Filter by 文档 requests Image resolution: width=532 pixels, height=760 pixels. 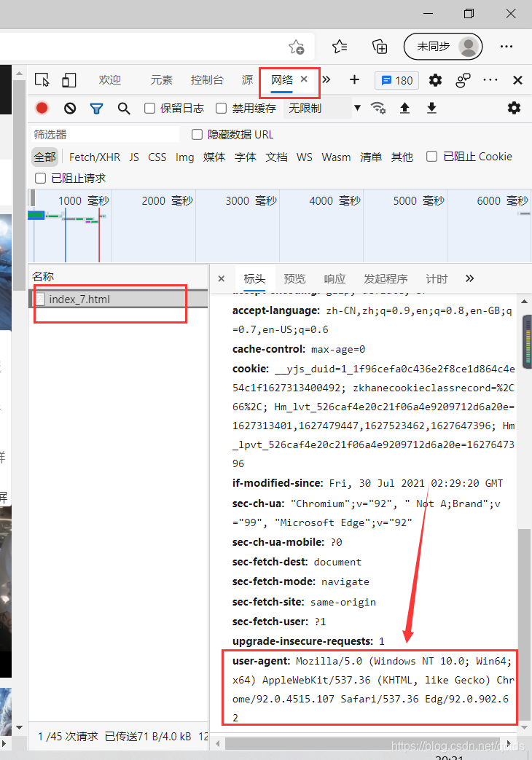click(x=276, y=157)
